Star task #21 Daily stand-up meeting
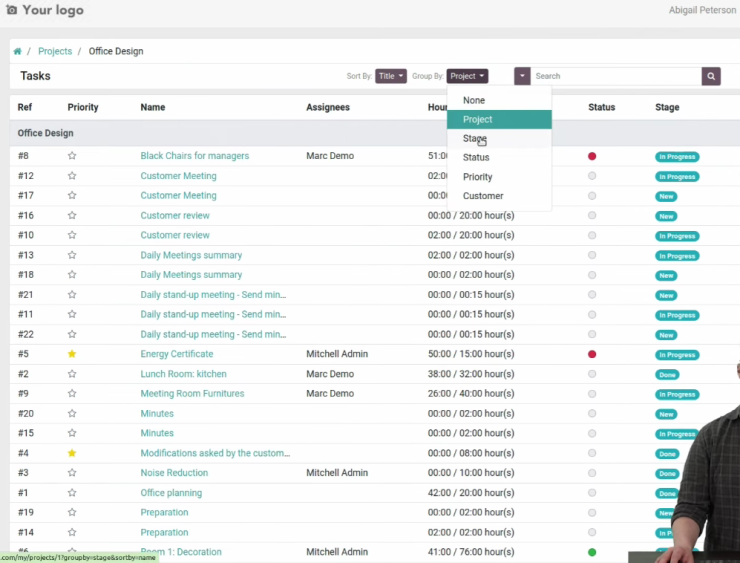This screenshot has width=740, height=563. coord(72,294)
